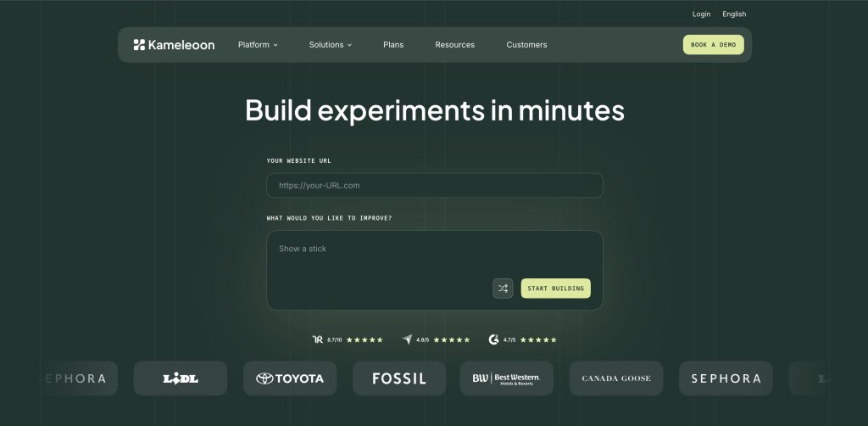Image resolution: width=868 pixels, height=426 pixels.
Task: Click the Best Western logo card
Action: 507,378
